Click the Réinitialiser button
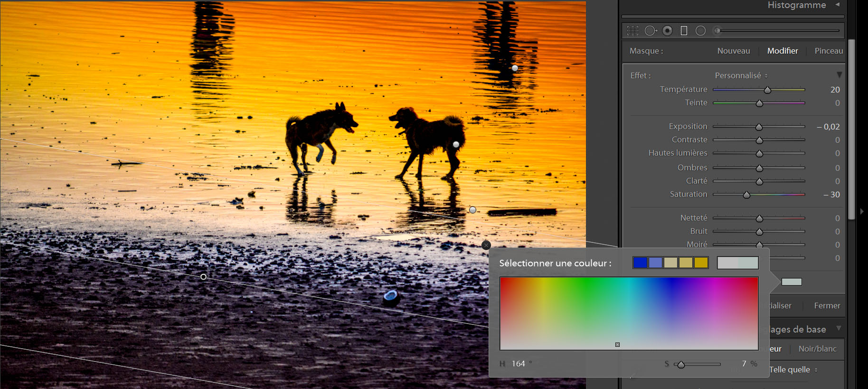Image resolution: width=868 pixels, height=389 pixels. [780, 306]
